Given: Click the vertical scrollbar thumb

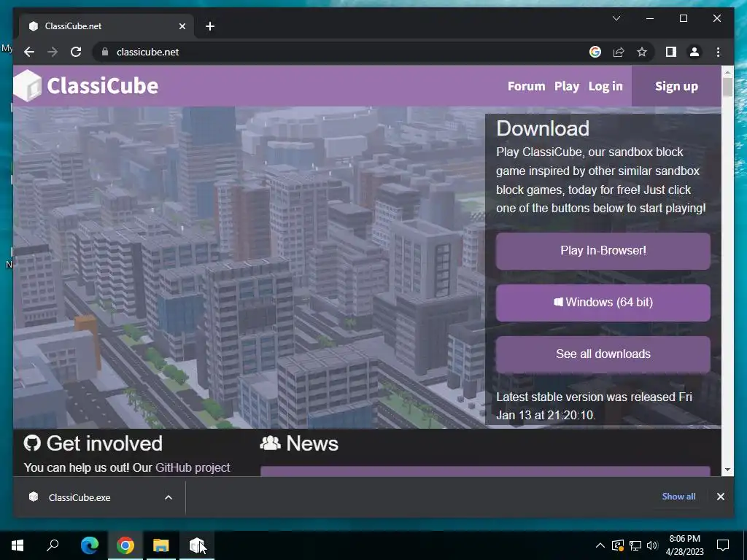Looking at the screenshot, I should [x=727, y=87].
